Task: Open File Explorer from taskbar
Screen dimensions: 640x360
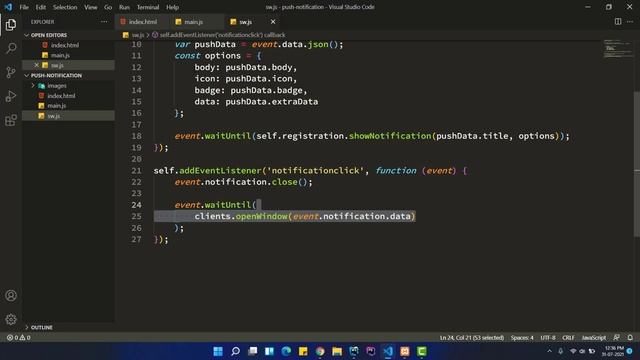Action: pos(337,351)
